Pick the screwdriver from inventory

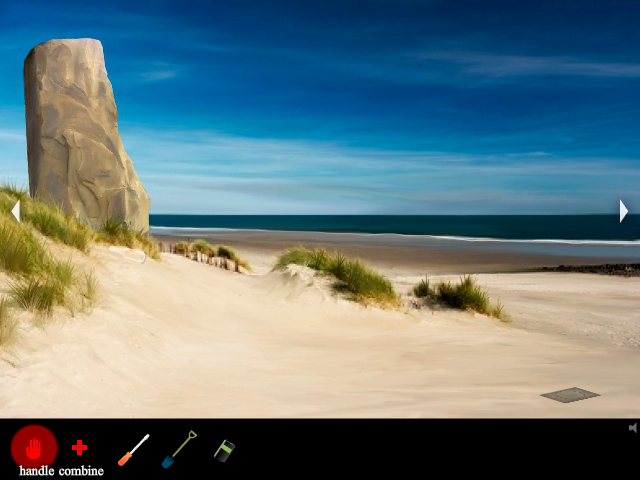pos(134,450)
